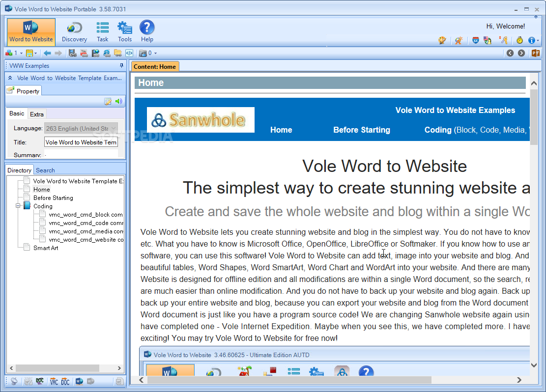Select vmc_word_cmd_block tree item
Viewport: 546px width, 392px height.
(x=86, y=215)
